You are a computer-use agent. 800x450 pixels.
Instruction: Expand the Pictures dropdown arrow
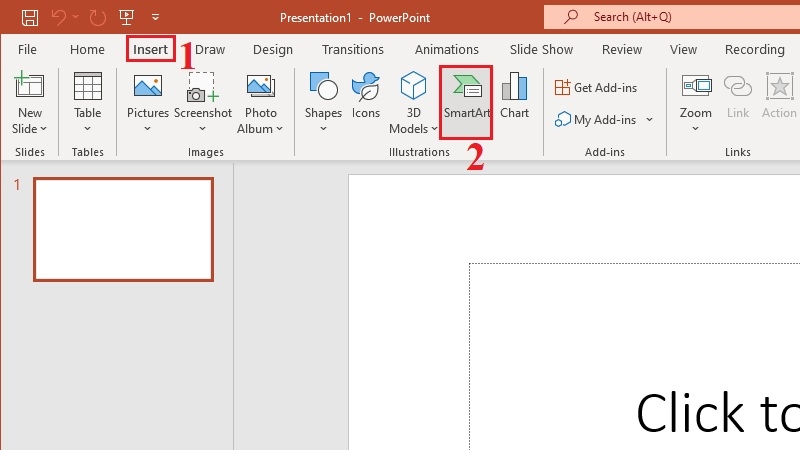coord(147,129)
